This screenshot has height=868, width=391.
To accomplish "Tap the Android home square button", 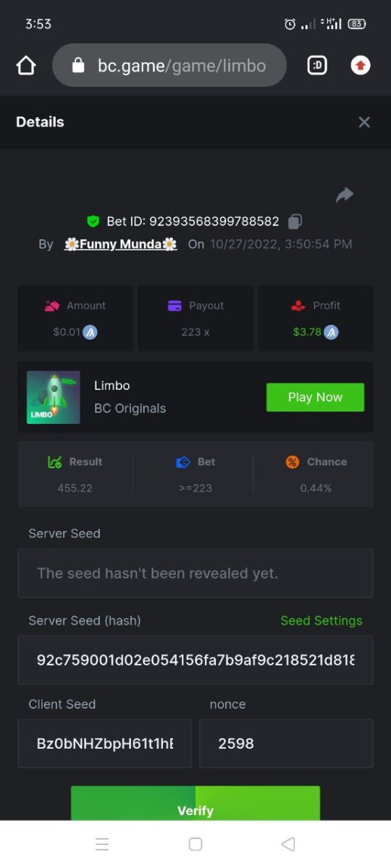I will (195, 844).
